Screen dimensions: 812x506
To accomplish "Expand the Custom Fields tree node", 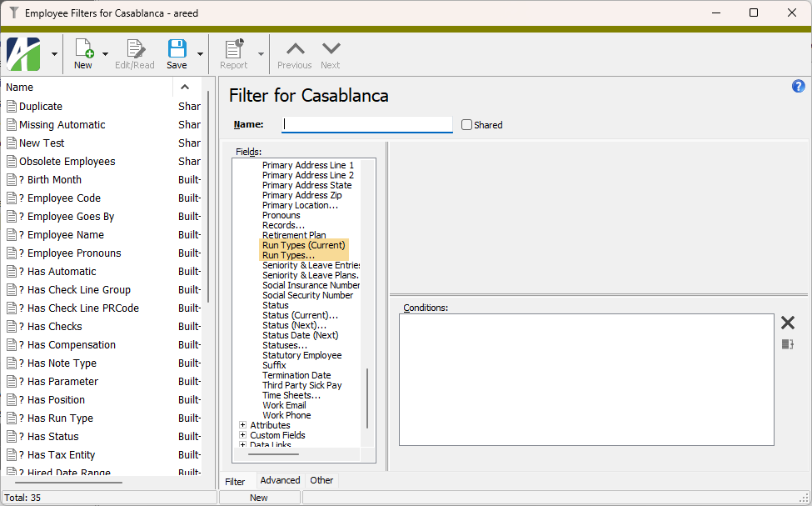I will [x=242, y=434].
